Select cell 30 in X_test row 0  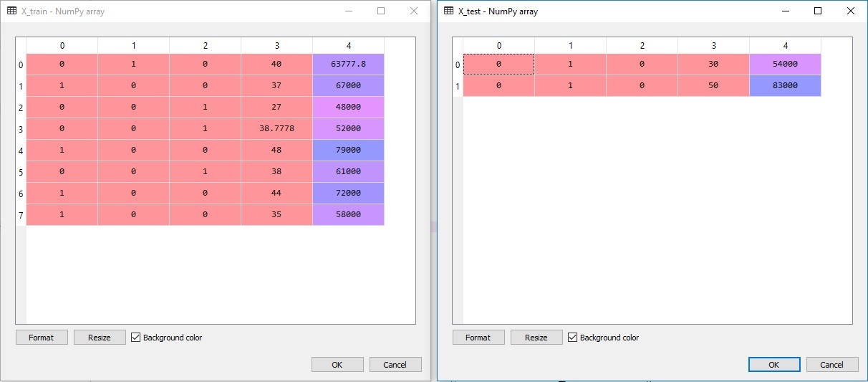[713, 64]
